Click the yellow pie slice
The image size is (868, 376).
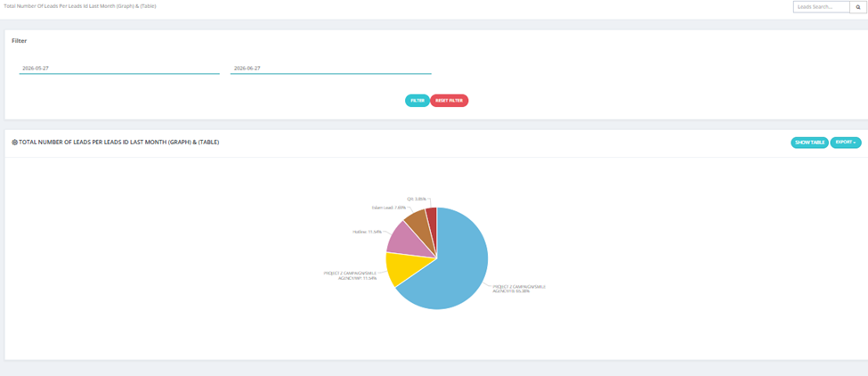403,267
